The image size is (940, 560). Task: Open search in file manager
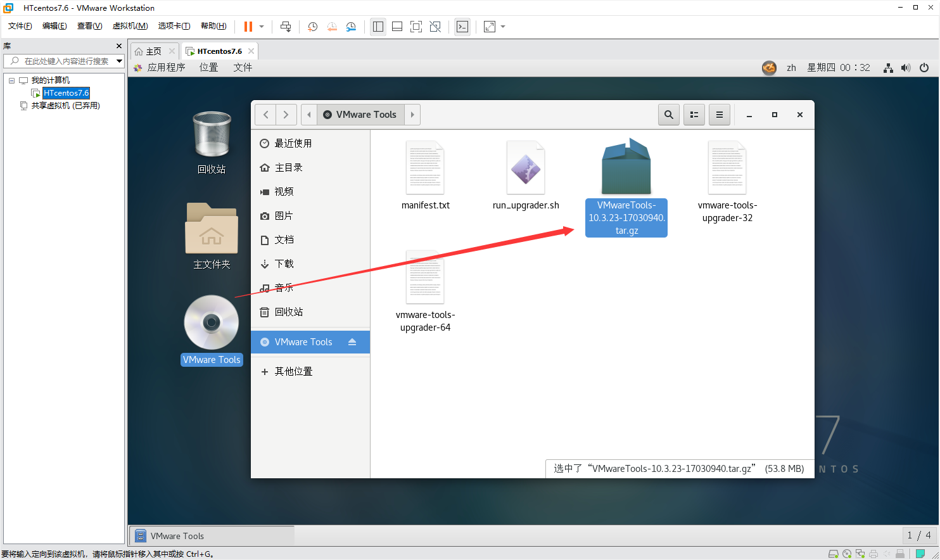(x=669, y=115)
